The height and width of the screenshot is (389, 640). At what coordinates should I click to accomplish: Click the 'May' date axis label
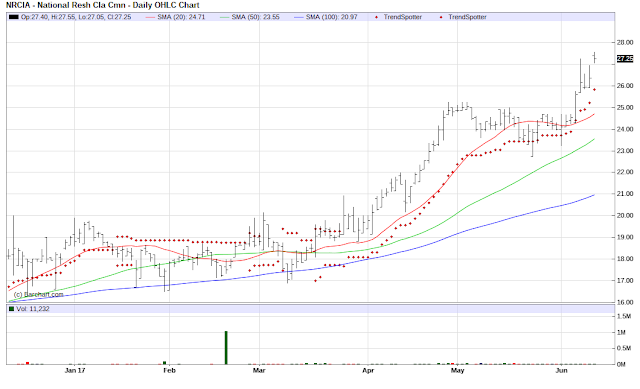click(458, 371)
